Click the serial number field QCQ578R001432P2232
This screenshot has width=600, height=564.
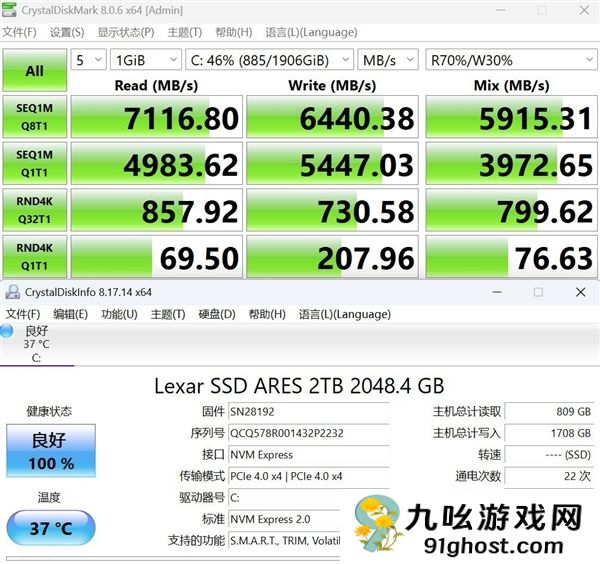pyautogui.click(x=309, y=433)
